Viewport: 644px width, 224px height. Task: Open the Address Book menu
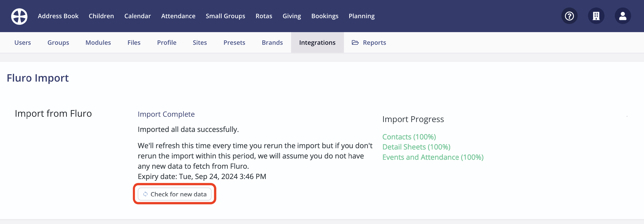58,16
